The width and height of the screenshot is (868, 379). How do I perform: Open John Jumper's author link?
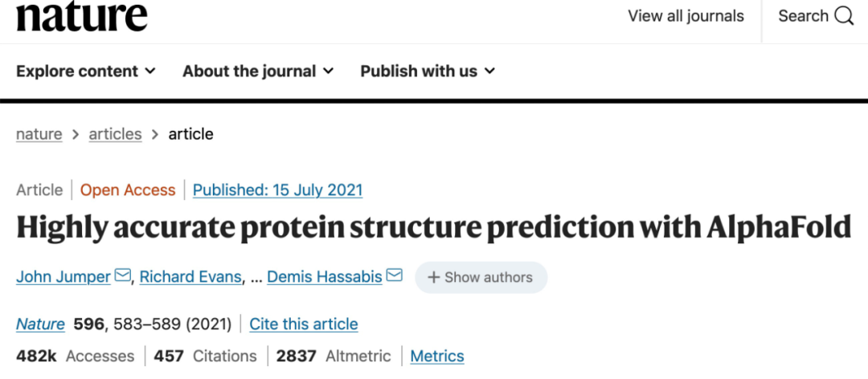(x=63, y=277)
